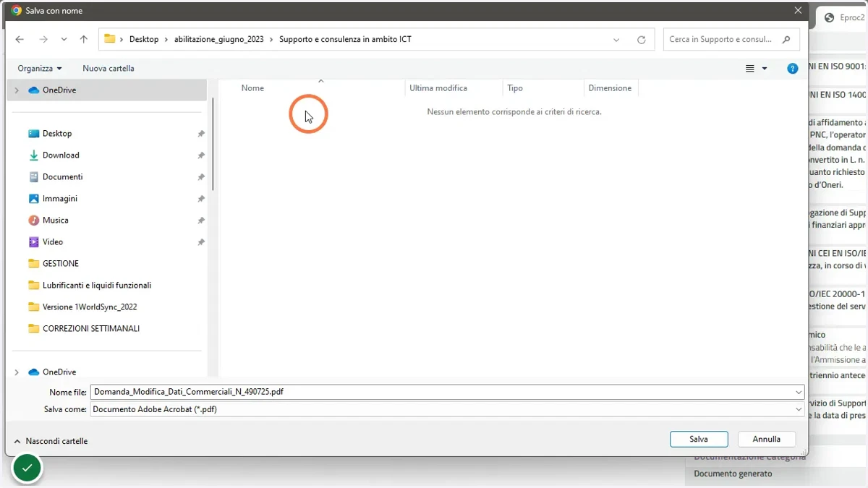Go up one folder level
The width and height of the screenshot is (868, 488).
tap(84, 40)
